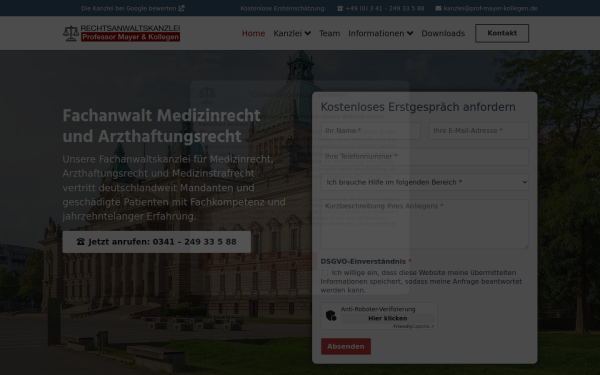
Task: Focus the 'Ihr Name' input field
Action: coord(370,131)
